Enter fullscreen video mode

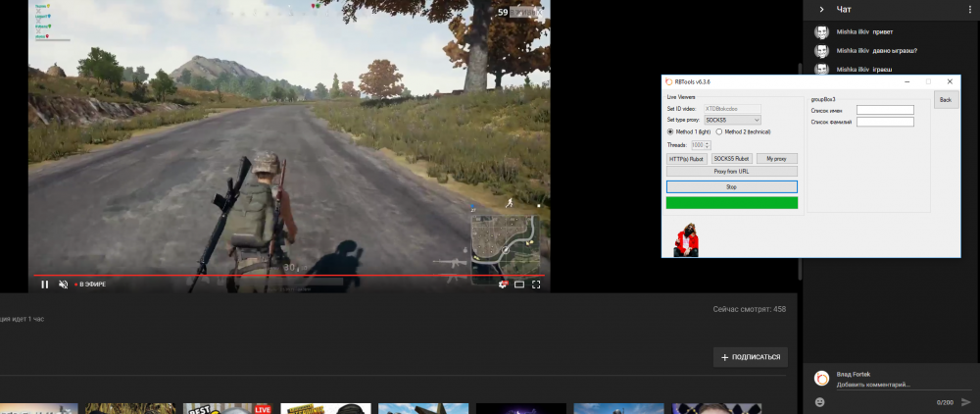tap(535, 285)
